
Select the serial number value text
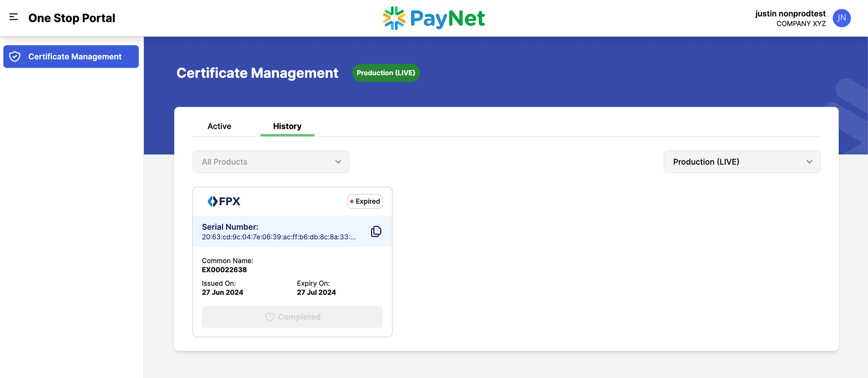pyautogui.click(x=279, y=237)
